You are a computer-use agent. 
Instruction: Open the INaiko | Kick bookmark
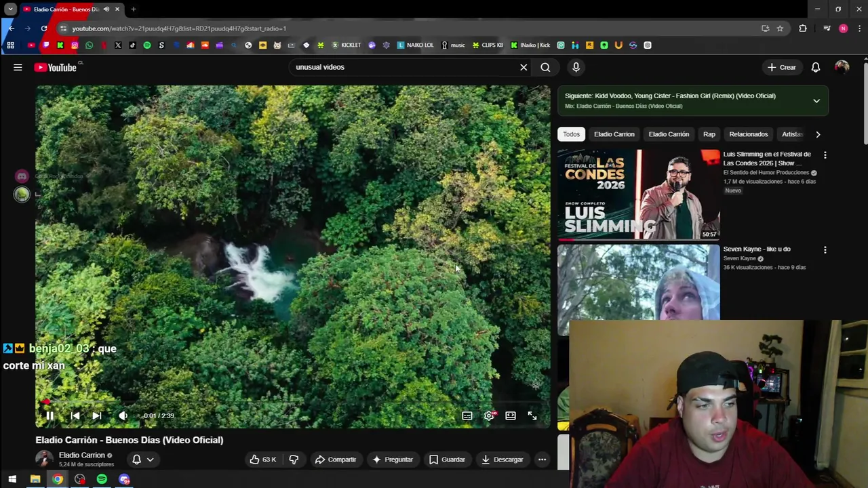coord(530,45)
